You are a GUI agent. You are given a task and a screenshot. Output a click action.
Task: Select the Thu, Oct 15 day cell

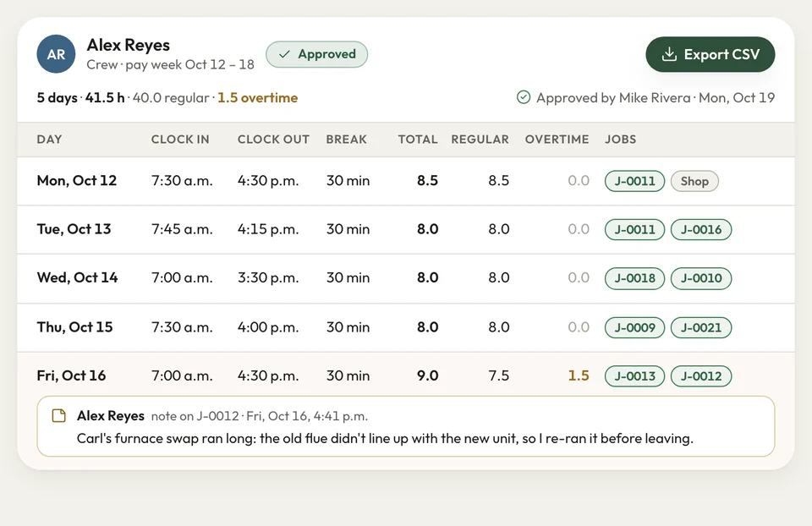pyautogui.click(x=74, y=327)
